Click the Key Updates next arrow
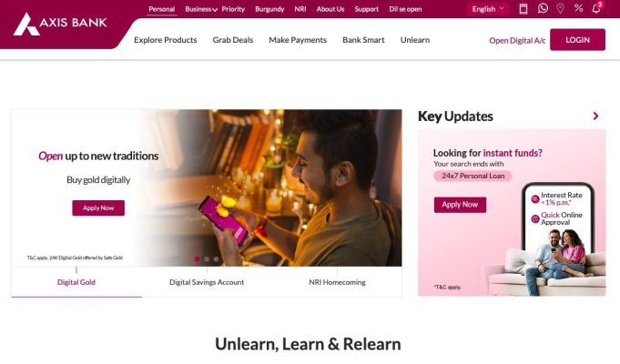The image size is (620, 364). tap(595, 116)
